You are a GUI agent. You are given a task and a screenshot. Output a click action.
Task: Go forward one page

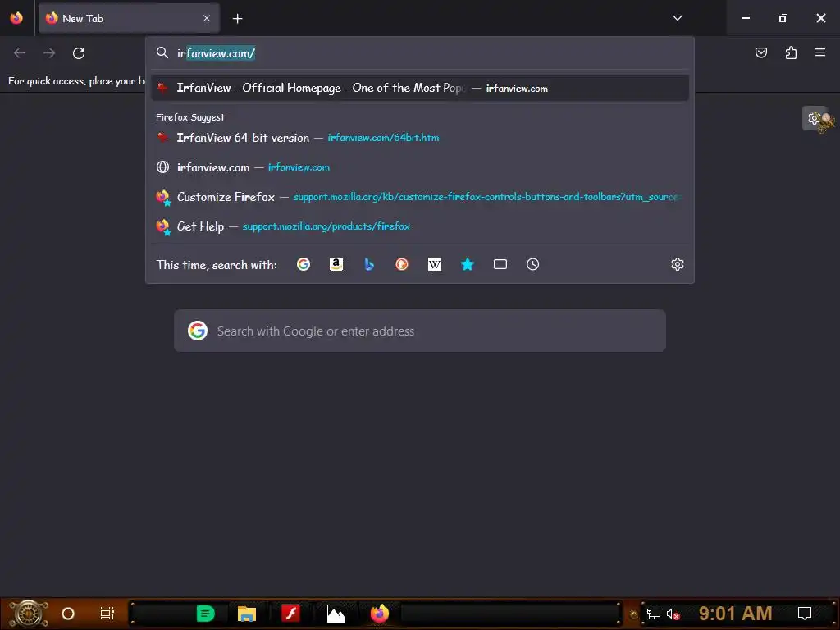(49, 53)
